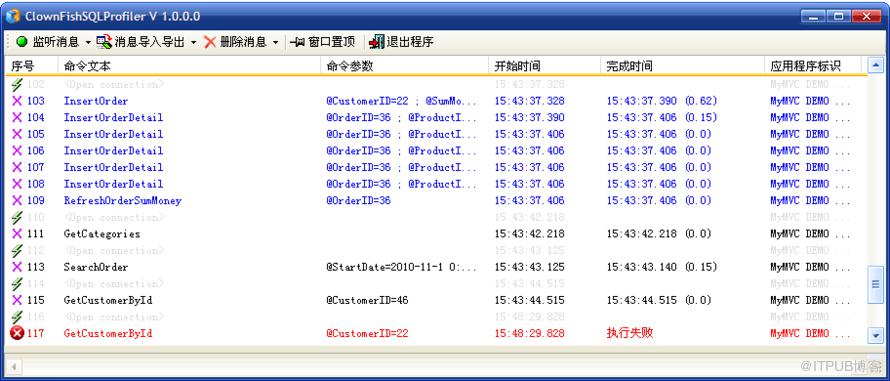This screenshot has width=890, height=381.
Task: Click the vertical scrollbar up arrow
Action: click(x=876, y=64)
